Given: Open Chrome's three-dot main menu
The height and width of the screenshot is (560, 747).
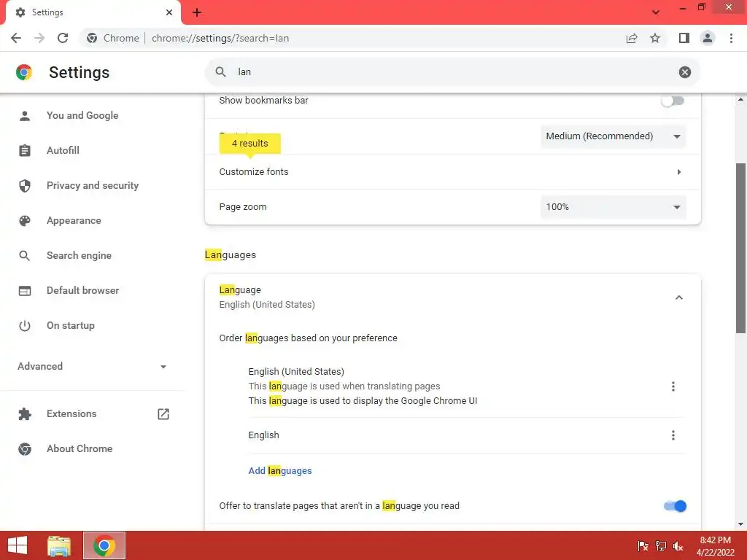Looking at the screenshot, I should coord(731,38).
